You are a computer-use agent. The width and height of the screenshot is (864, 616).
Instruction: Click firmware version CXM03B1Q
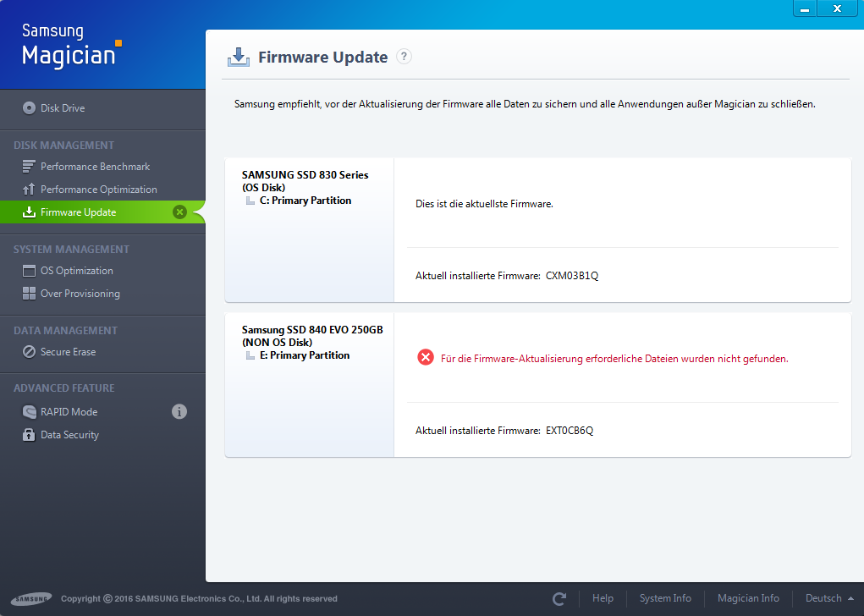click(572, 276)
